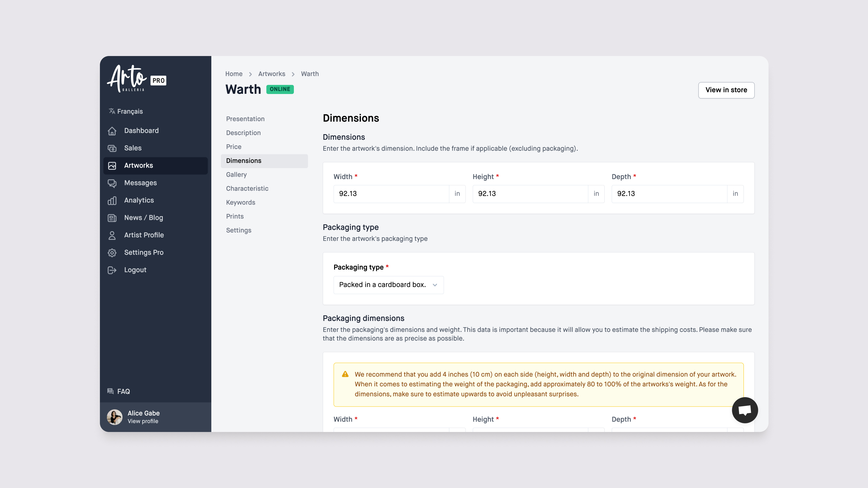Image resolution: width=868 pixels, height=488 pixels.
Task: Click the Artworks image icon
Action: [x=113, y=165]
